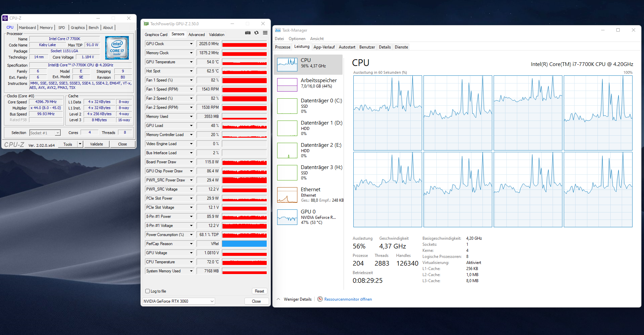
Task: Open the Hot Spot sensor dropdown
Action: coord(191,71)
